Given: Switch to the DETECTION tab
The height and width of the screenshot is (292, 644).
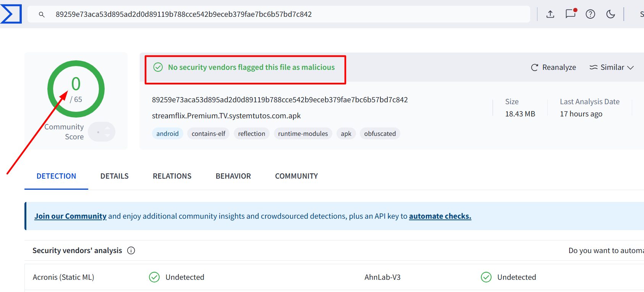Looking at the screenshot, I should point(56,176).
